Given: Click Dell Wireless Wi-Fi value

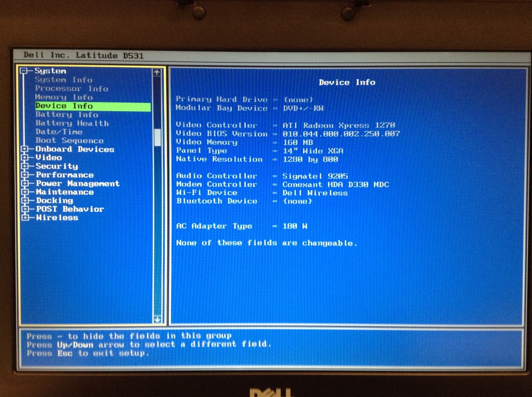Looking at the screenshot, I should click(x=315, y=193).
